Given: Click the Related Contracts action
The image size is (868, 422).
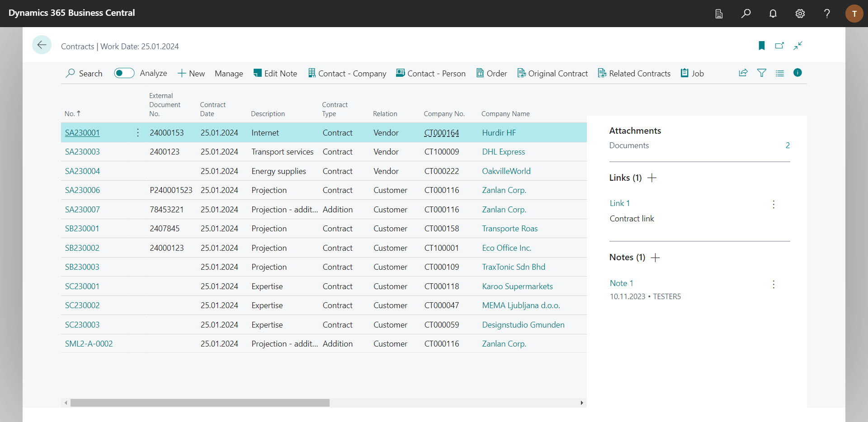Looking at the screenshot, I should (634, 74).
